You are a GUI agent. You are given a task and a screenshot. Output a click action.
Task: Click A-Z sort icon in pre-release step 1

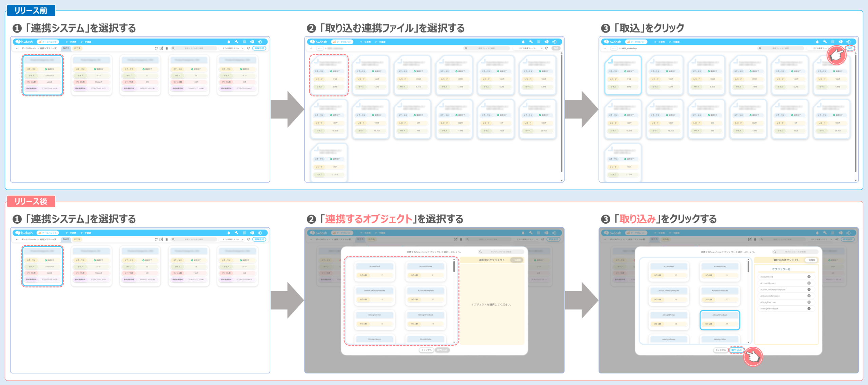tap(248, 48)
